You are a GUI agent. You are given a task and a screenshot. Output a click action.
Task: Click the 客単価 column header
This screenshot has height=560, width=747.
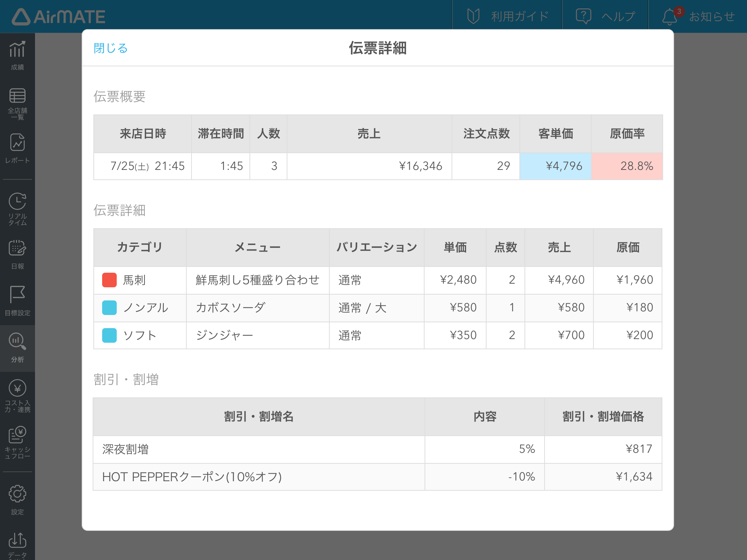(556, 134)
